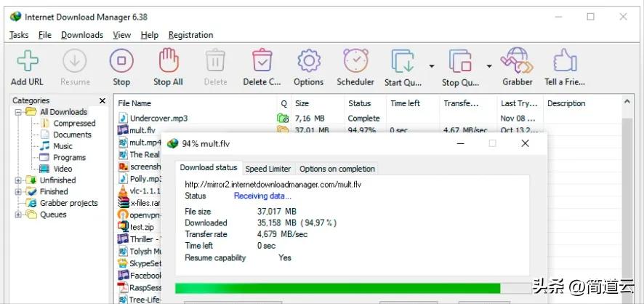Open the View menu
Viewport: 644px width, 304px height.
click(x=121, y=35)
